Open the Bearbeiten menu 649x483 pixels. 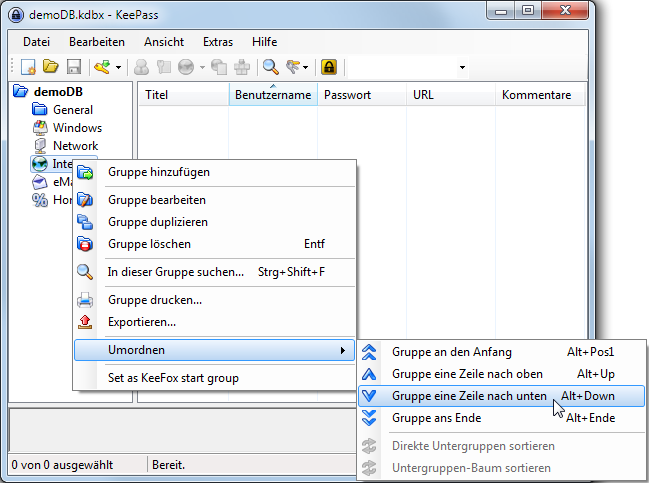tap(97, 42)
